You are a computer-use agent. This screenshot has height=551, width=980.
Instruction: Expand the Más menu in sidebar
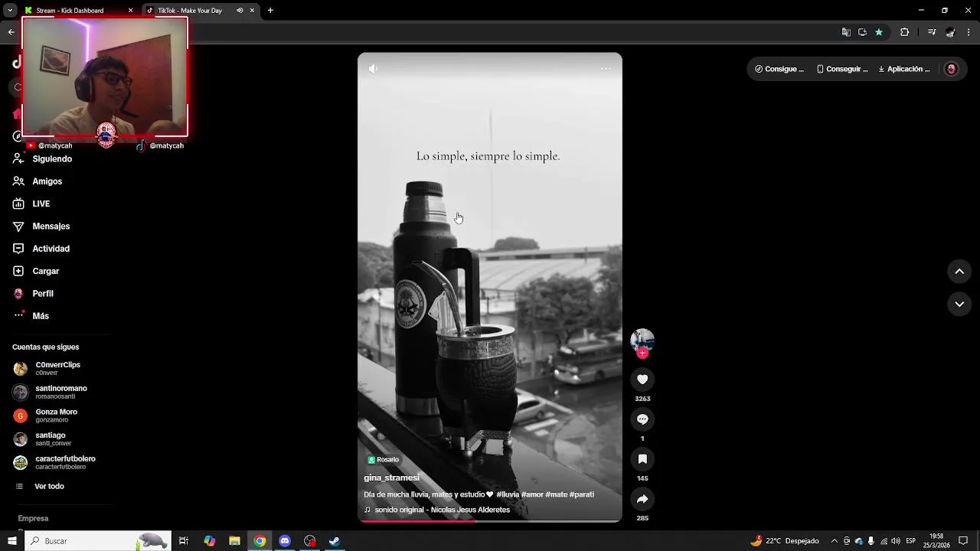pyautogui.click(x=41, y=316)
